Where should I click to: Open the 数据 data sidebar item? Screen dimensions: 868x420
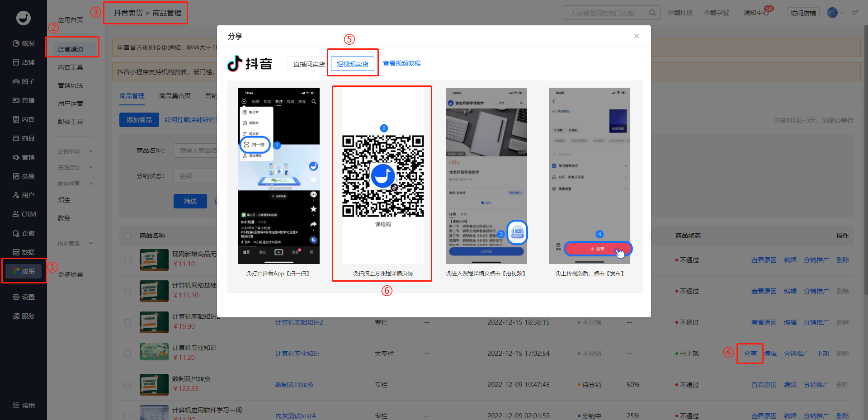(x=24, y=252)
